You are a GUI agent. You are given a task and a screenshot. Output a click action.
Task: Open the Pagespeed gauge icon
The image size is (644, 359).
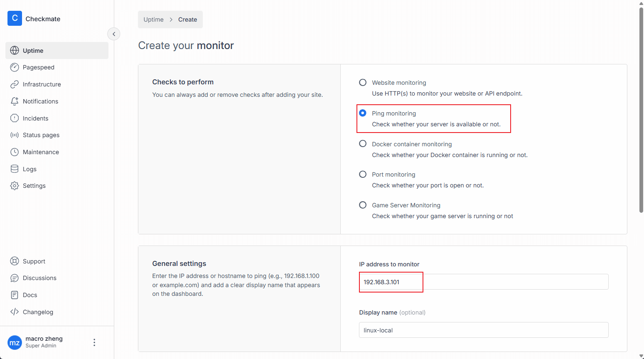point(15,67)
